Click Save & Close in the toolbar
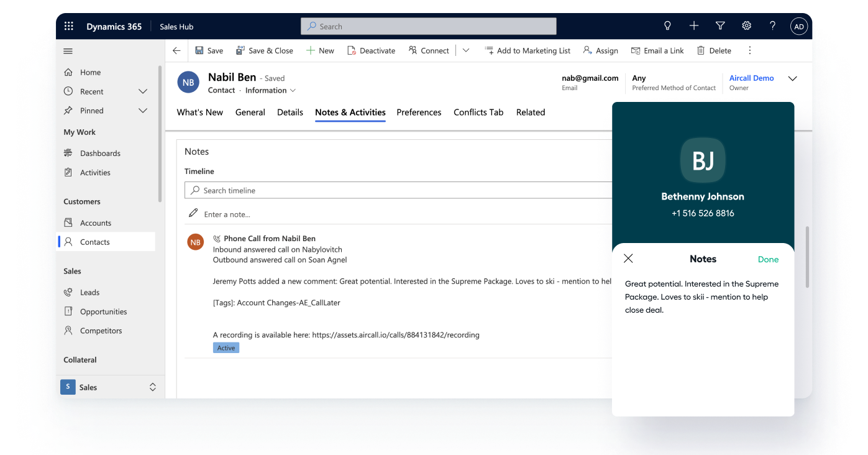 [265, 50]
